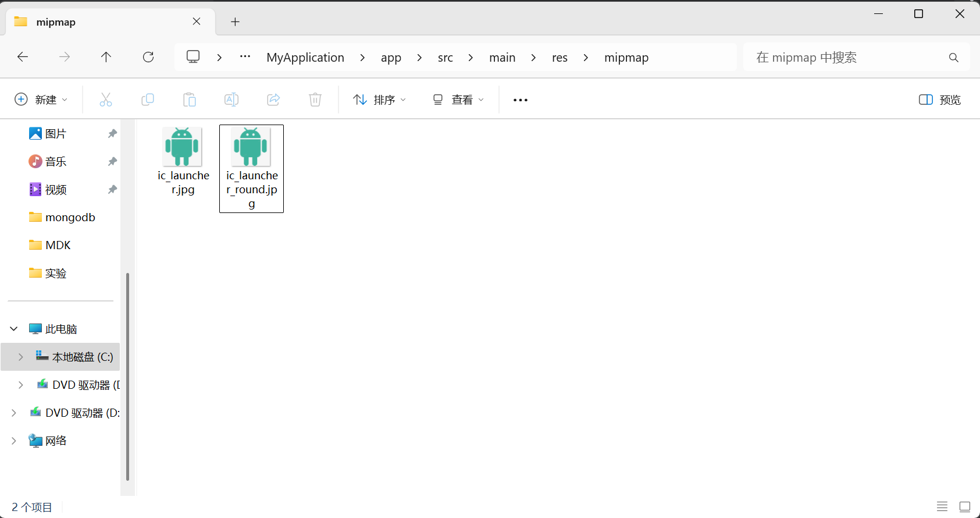The image size is (980, 518).
Task: Open chevron dropdown after res
Action: pos(586,57)
